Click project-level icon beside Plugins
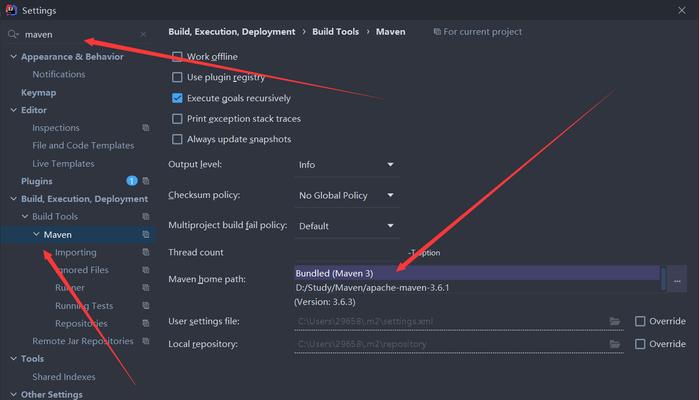 click(x=146, y=181)
